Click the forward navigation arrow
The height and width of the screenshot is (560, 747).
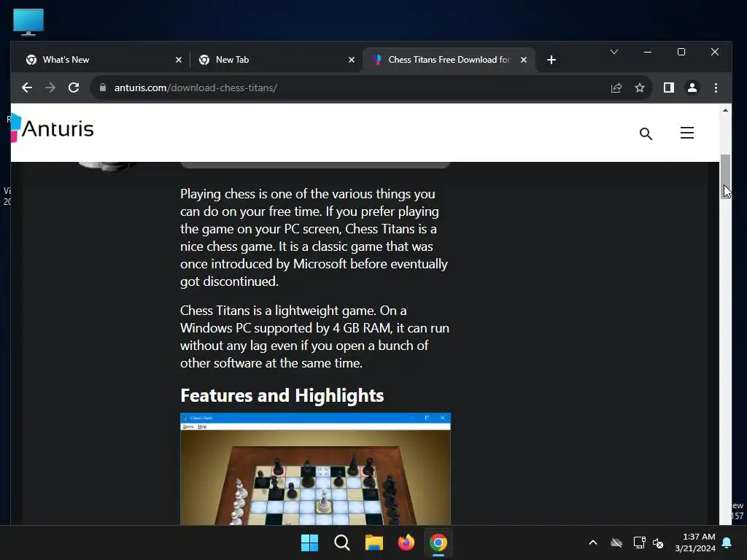pyautogui.click(x=50, y=87)
